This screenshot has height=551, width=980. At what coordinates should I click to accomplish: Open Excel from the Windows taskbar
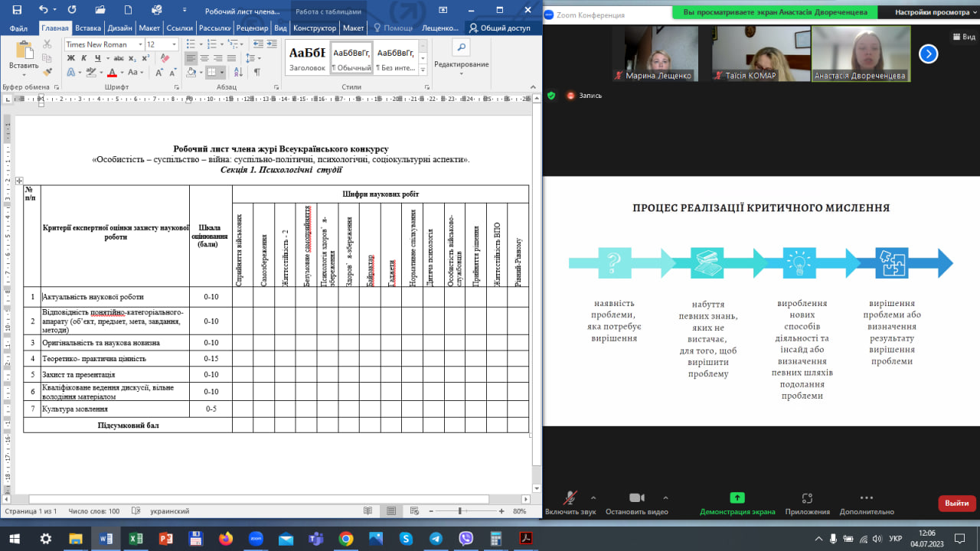(136, 539)
